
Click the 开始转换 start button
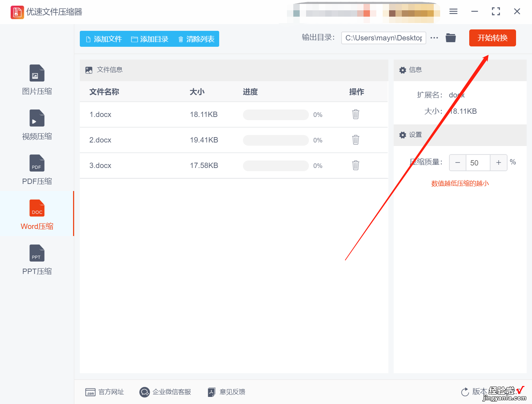(492, 38)
